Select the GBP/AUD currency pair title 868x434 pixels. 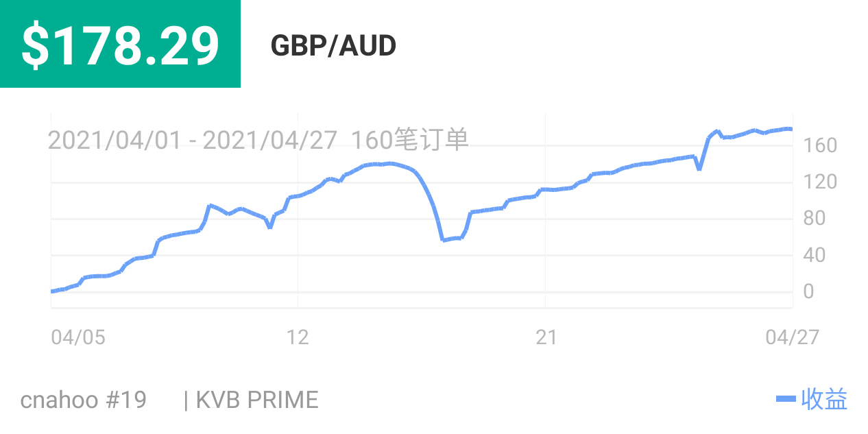(333, 46)
